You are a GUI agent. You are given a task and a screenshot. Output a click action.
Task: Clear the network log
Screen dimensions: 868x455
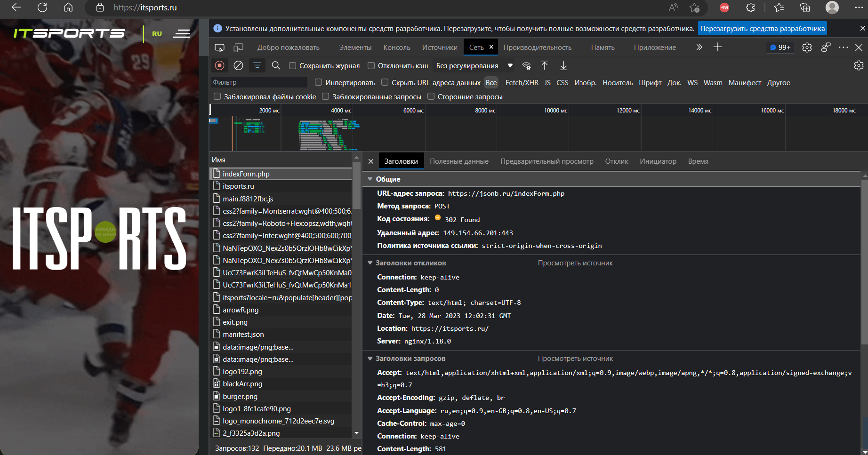coord(238,65)
